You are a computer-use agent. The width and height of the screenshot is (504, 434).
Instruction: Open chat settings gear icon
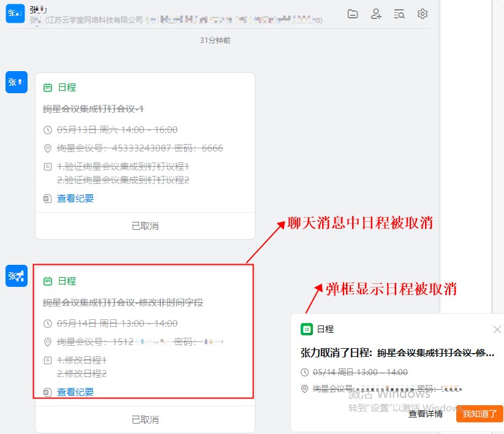click(x=423, y=14)
